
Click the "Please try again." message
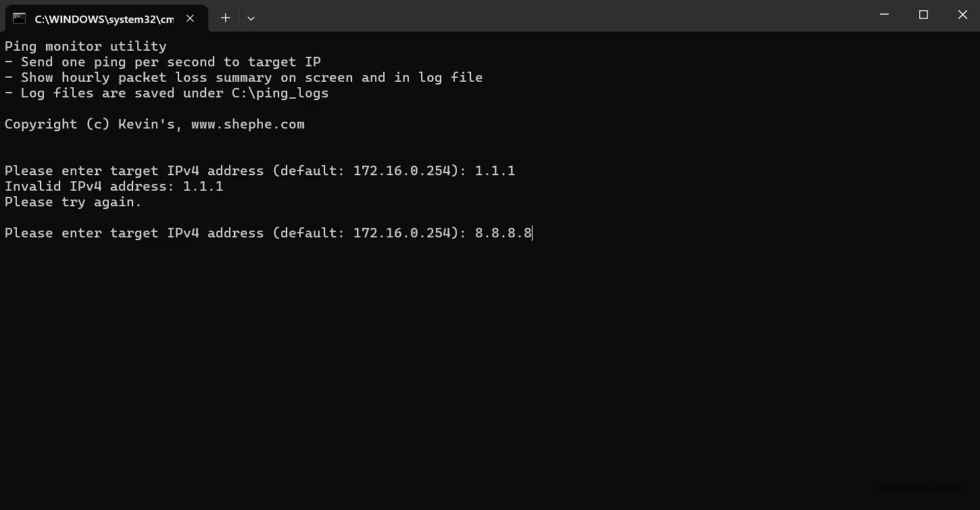[73, 202]
